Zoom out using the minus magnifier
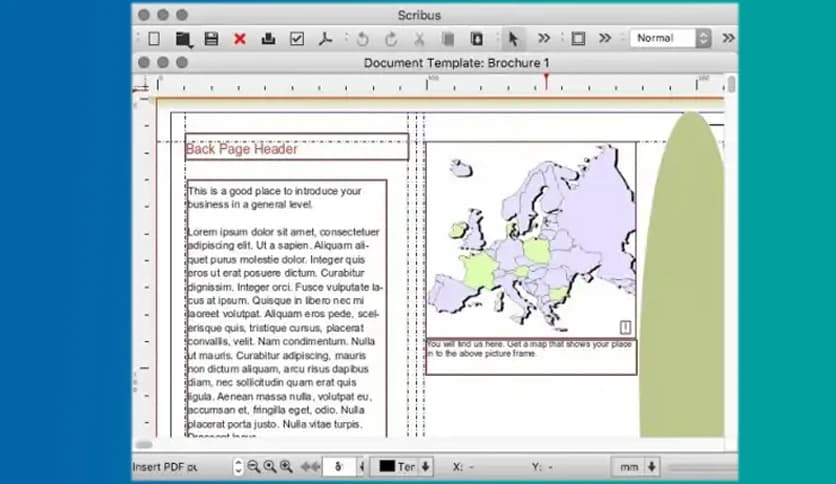The image size is (836, 484). 253,466
